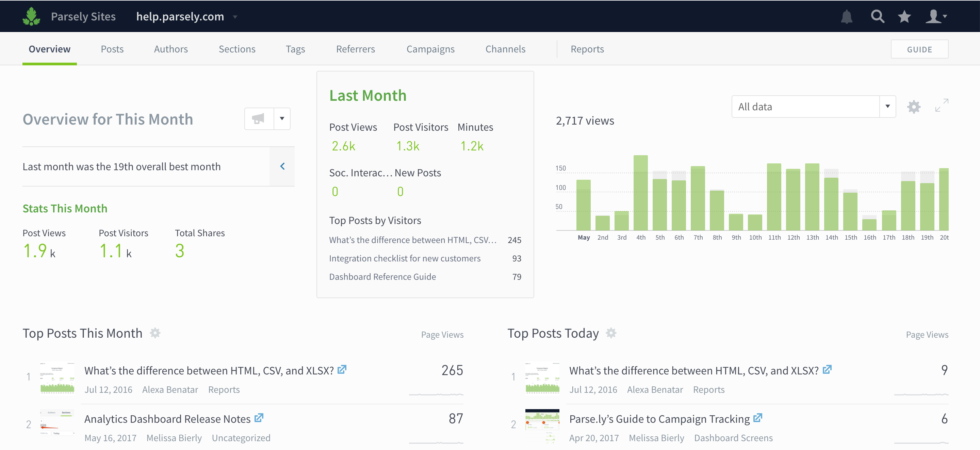The height and width of the screenshot is (450, 980).
Task: Open top post this month about HTML, CSV, XLSX
Action: tap(209, 370)
